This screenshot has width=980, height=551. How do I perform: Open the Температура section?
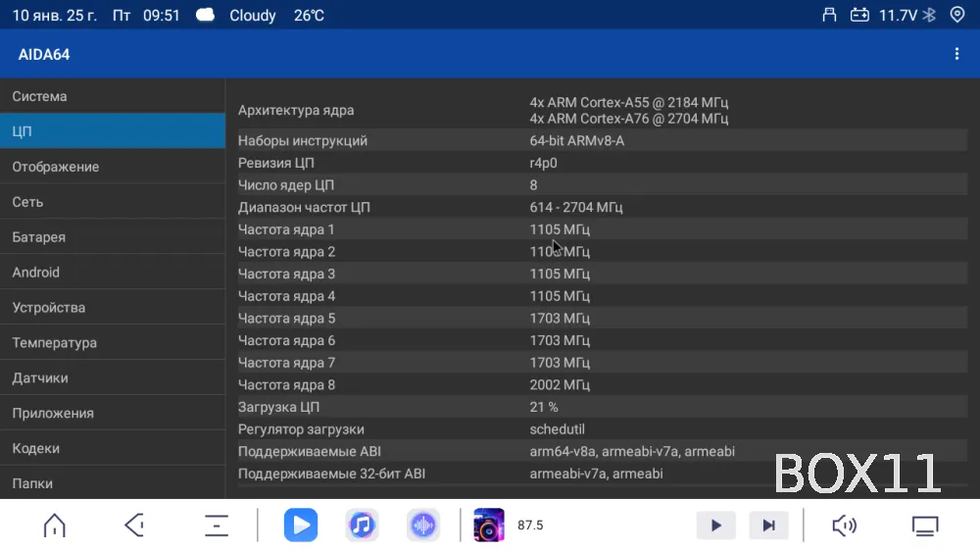coord(113,343)
